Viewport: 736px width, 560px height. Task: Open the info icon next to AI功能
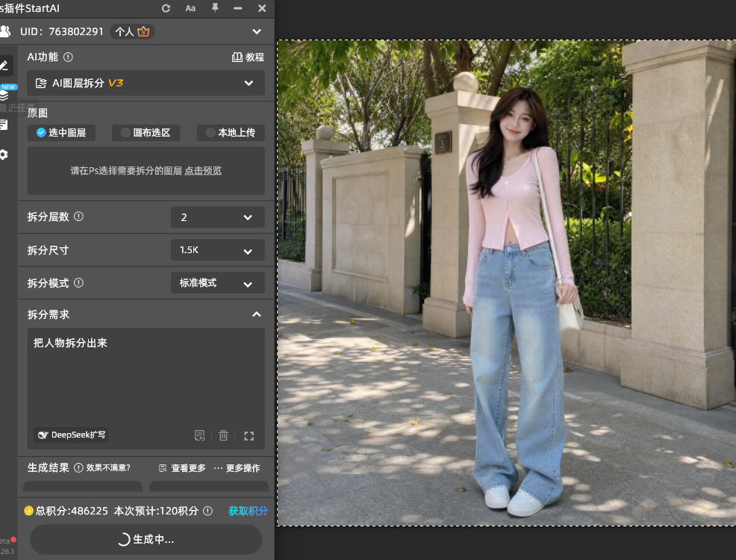[68, 57]
